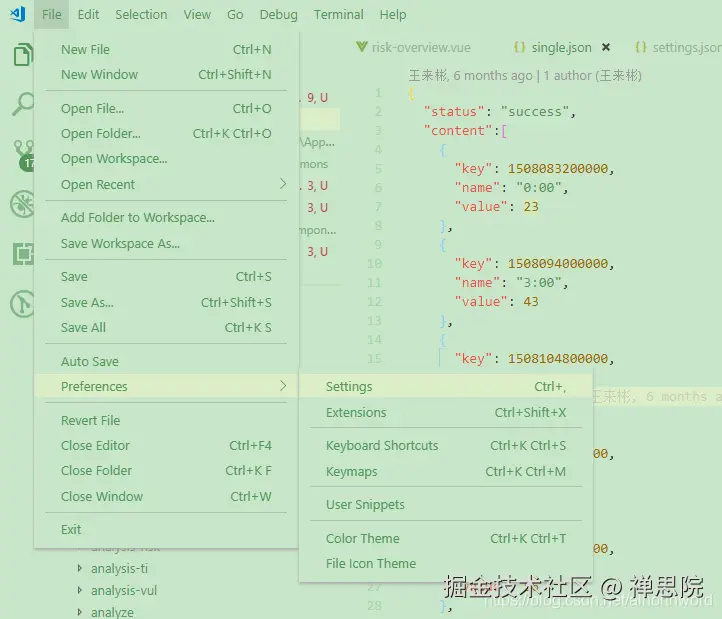Expand the analysis-vul folder

pyautogui.click(x=80, y=590)
